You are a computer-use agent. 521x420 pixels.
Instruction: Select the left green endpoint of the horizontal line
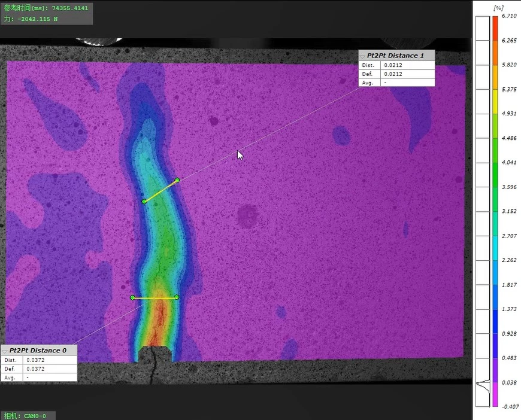tap(132, 297)
